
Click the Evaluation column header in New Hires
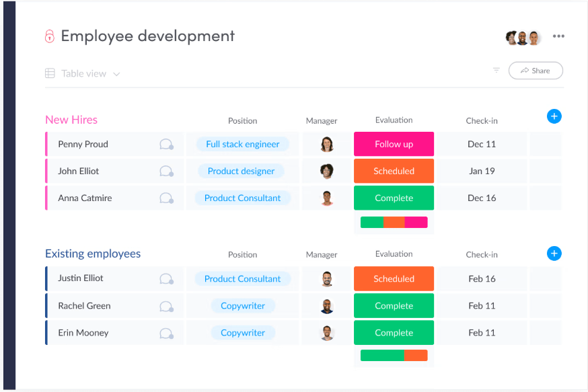394,120
